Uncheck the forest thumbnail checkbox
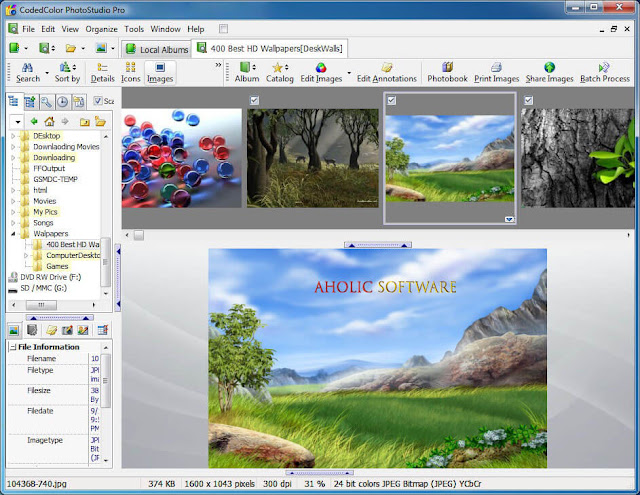The height and width of the screenshot is (495, 640). pos(254,100)
